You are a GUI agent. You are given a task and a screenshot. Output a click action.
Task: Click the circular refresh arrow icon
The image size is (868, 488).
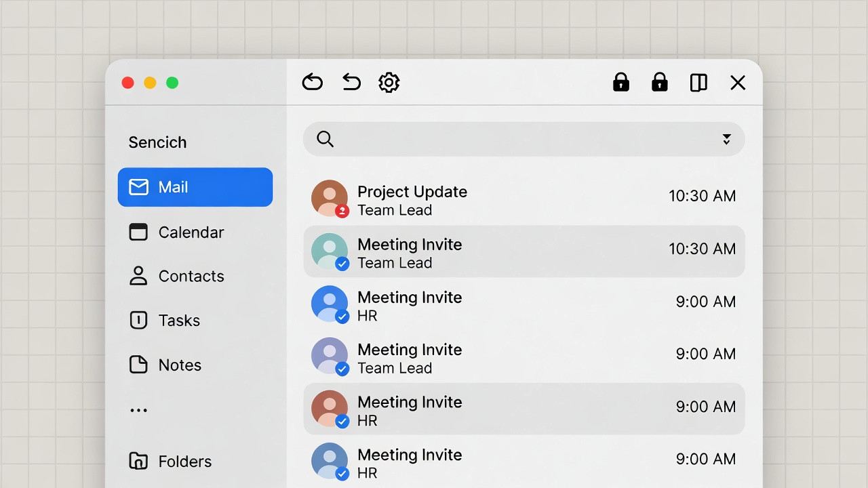coord(312,83)
